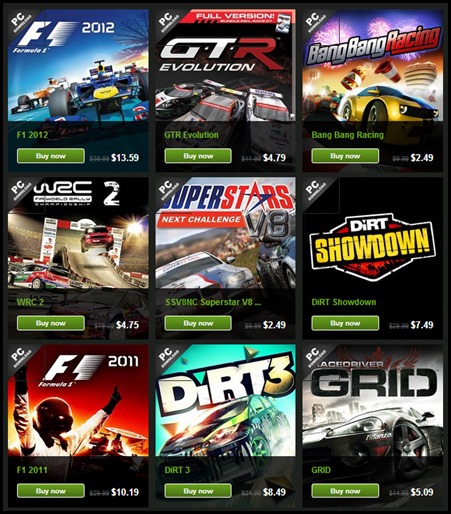Click Buy now for DiRT Showdown
Screen dimensions: 451x514
[x=345, y=323]
